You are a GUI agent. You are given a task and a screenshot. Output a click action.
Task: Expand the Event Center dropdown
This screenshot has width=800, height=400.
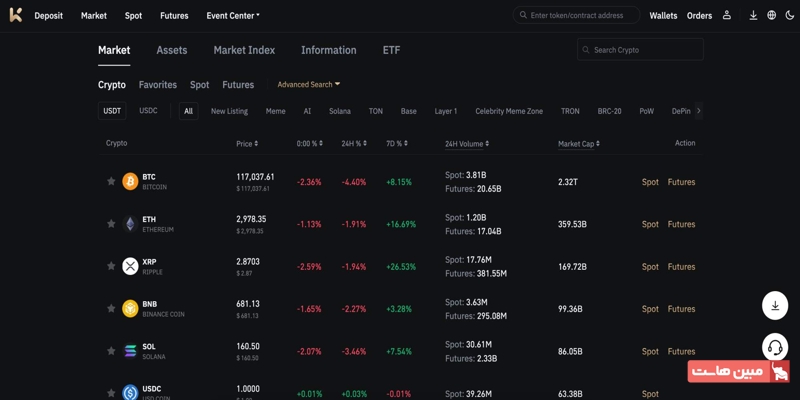tap(233, 16)
